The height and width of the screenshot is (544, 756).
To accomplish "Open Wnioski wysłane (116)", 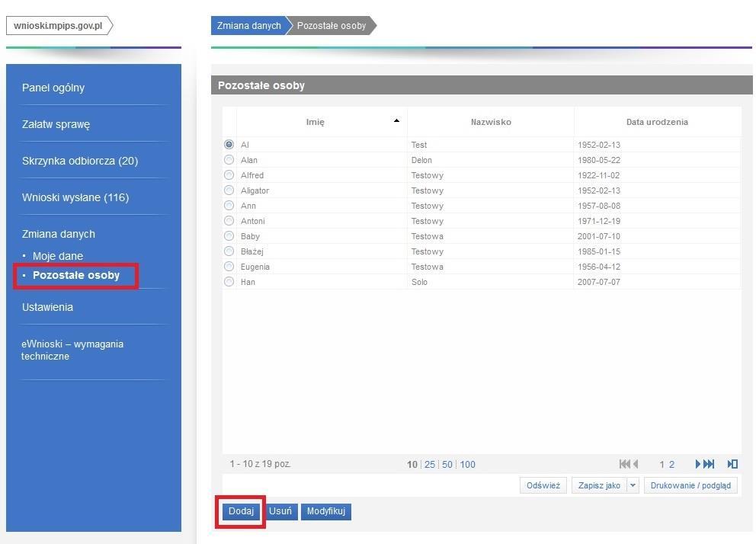I will [x=75, y=197].
